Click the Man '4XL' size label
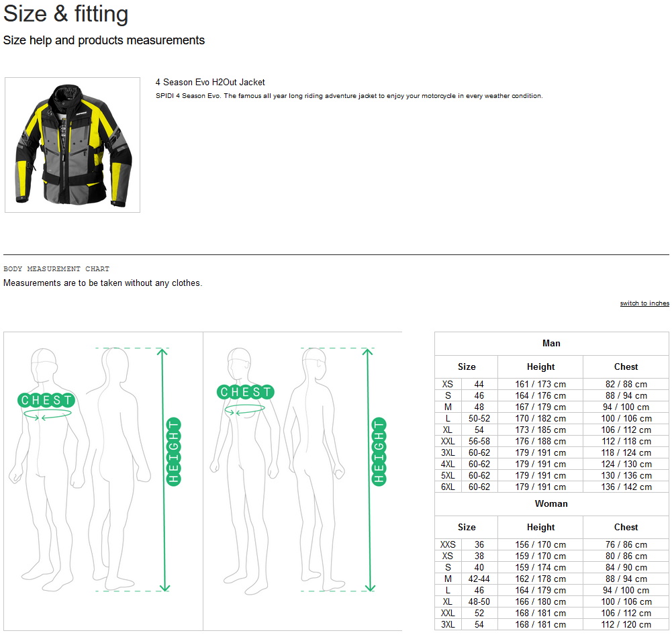 pyautogui.click(x=448, y=465)
